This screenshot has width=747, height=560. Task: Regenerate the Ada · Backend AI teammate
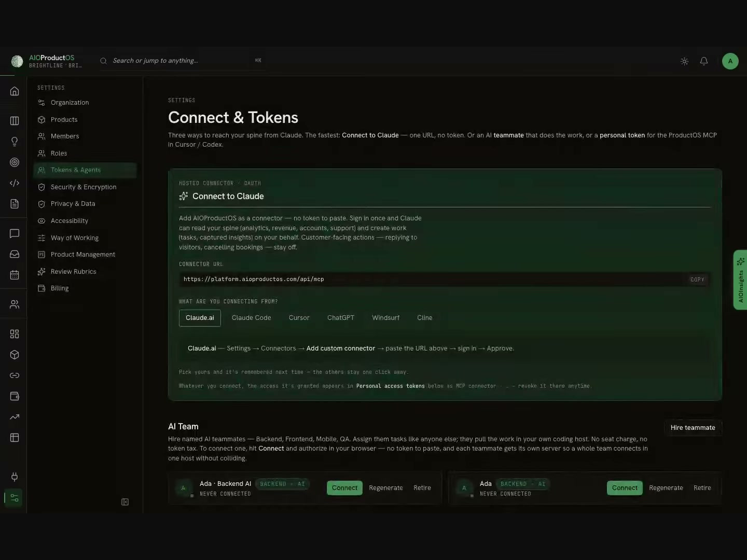tap(386, 488)
